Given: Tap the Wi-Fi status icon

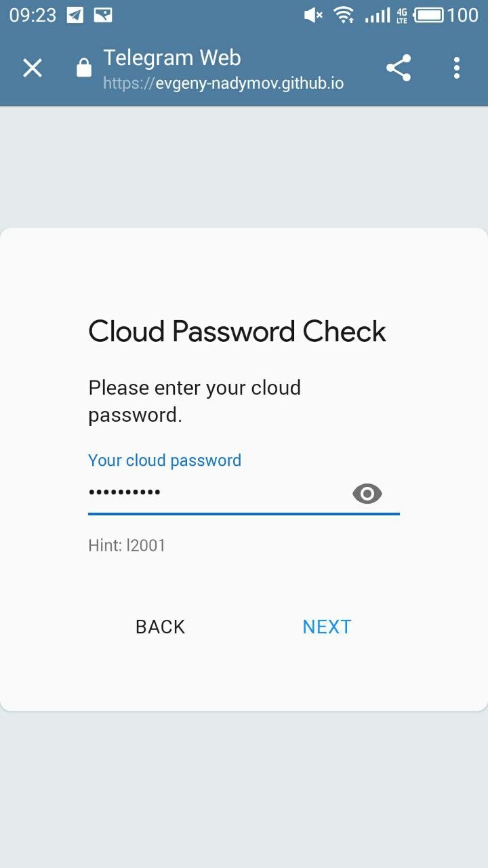Looking at the screenshot, I should 344,15.
